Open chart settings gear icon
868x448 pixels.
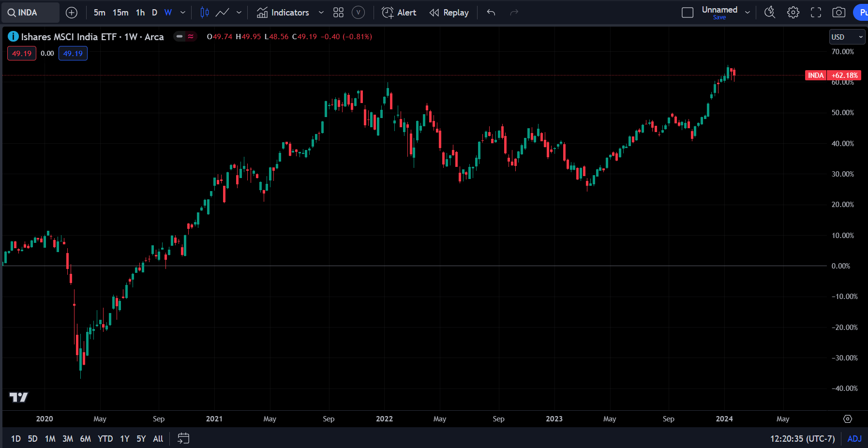click(x=793, y=13)
